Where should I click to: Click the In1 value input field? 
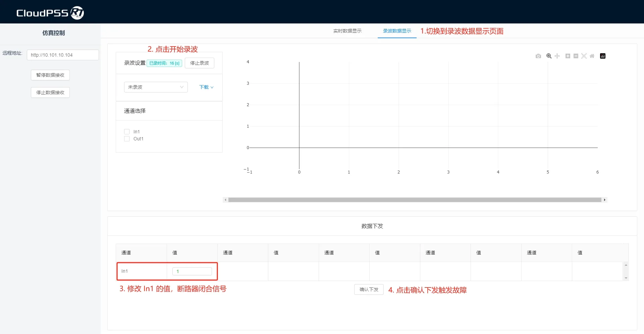192,271
